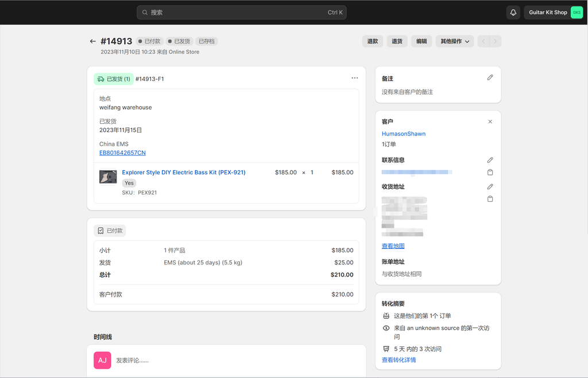Open fulfillment three-dot options menu
Viewport: 588px width, 378px height.
point(354,78)
